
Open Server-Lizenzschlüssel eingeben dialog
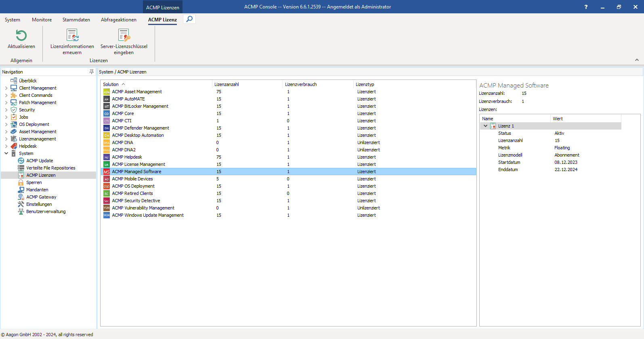pyautogui.click(x=124, y=36)
